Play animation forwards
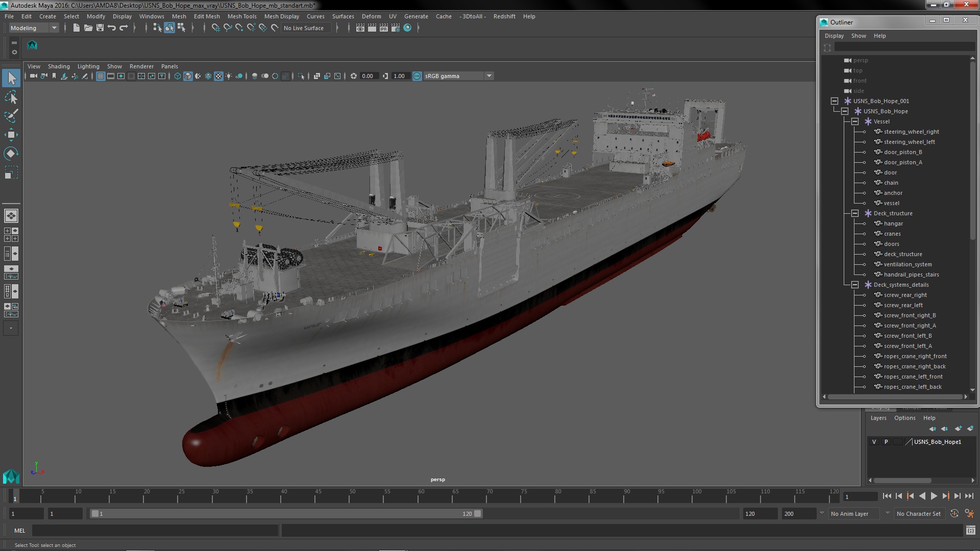This screenshot has width=980, height=551. click(x=934, y=496)
